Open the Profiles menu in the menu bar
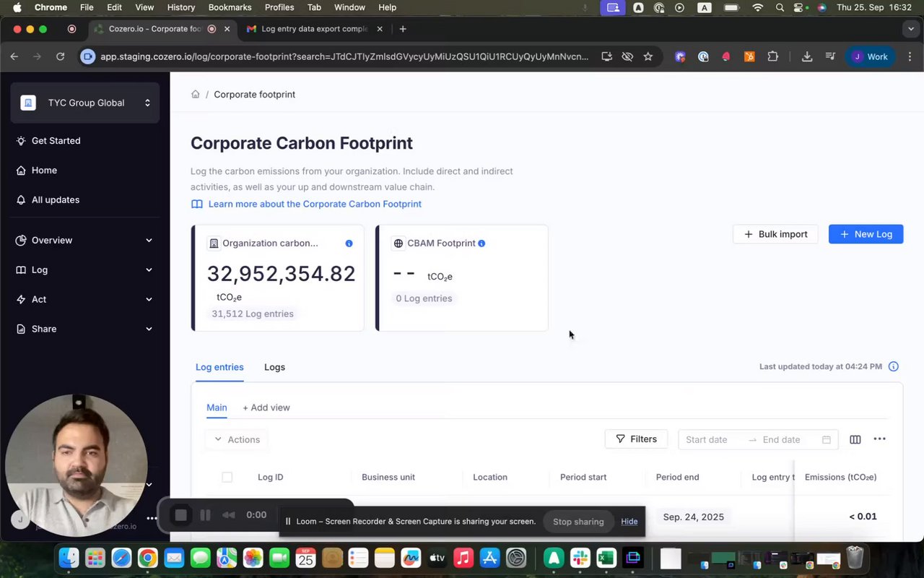This screenshot has height=578, width=924. tap(279, 7)
